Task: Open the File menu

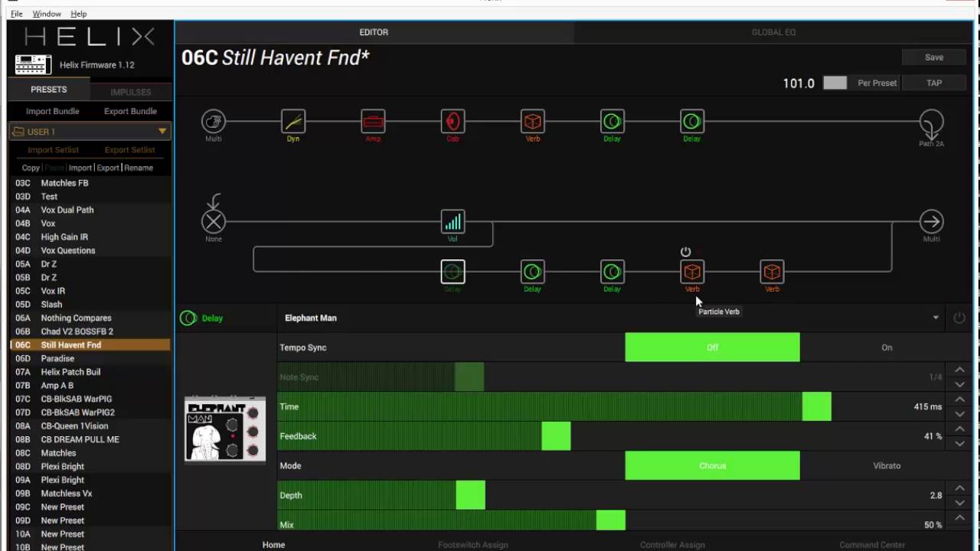Action: [x=16, y=14]
